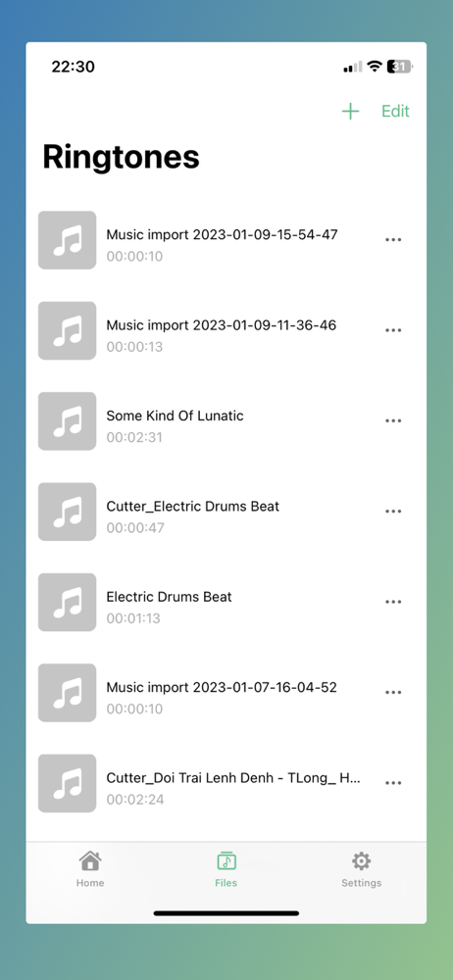Screen dimensions: 453x980
Task: Click music note thumbnail of Electric Drums Beat
Action: 67,602
